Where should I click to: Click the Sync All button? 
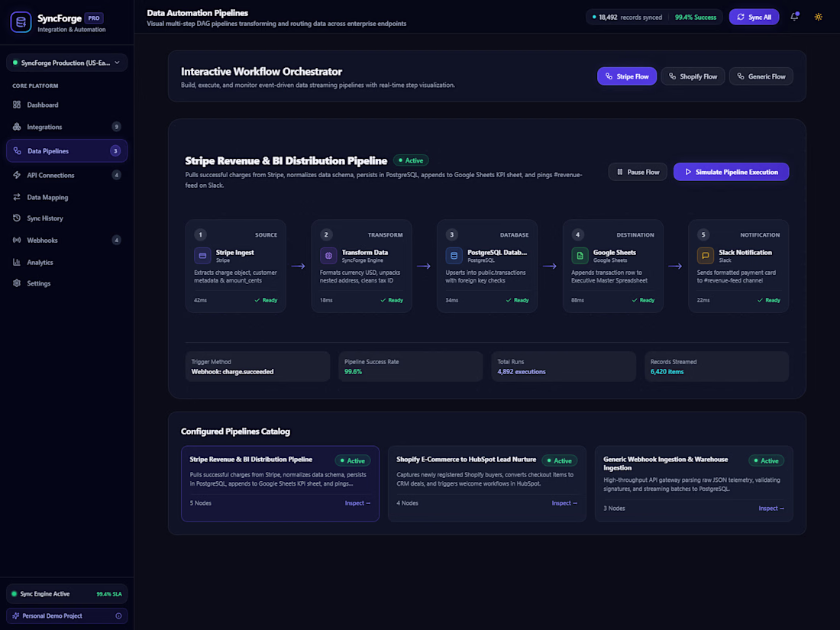point(754,17)
